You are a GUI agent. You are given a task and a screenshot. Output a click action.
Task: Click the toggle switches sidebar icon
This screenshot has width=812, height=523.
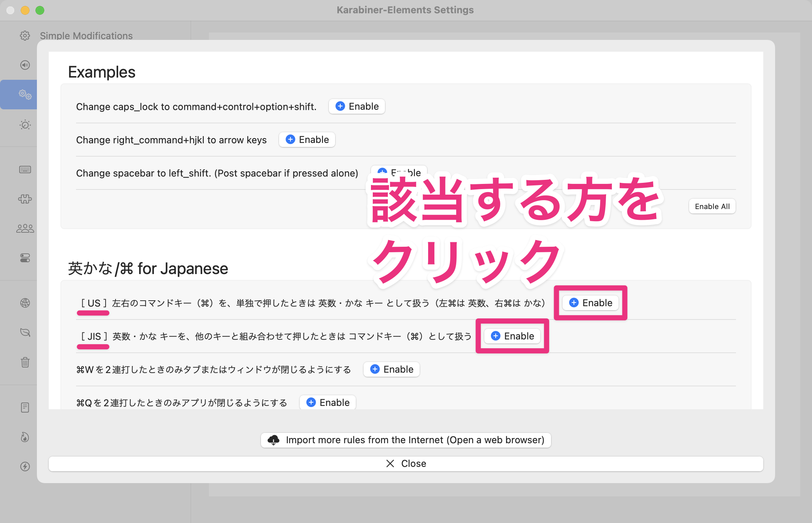25,258
